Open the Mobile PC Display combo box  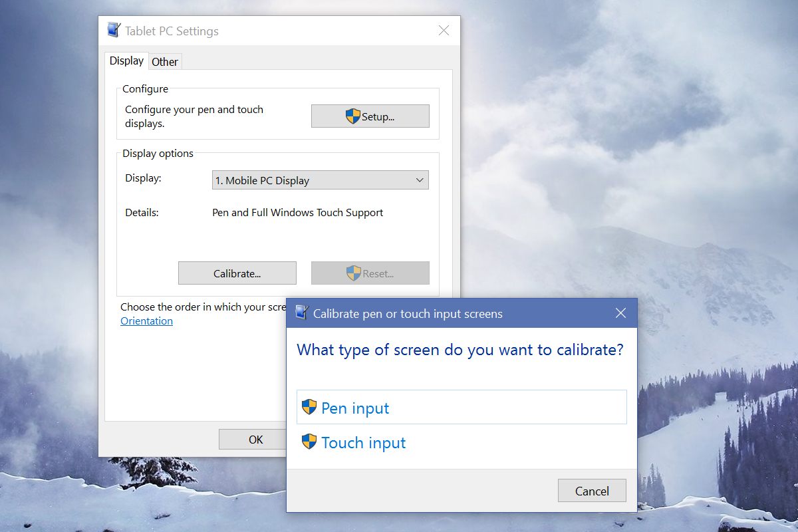(x=321, y=180)
